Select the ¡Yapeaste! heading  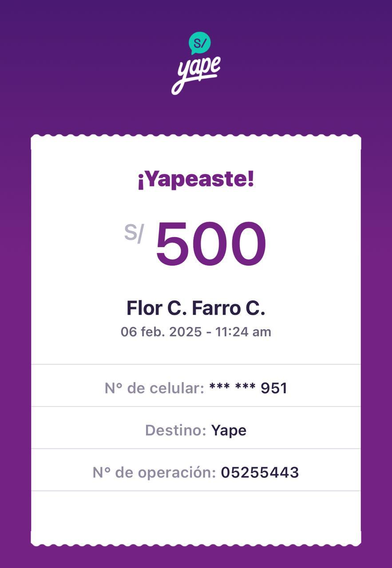pyautogui.click(x=196, y=179)
